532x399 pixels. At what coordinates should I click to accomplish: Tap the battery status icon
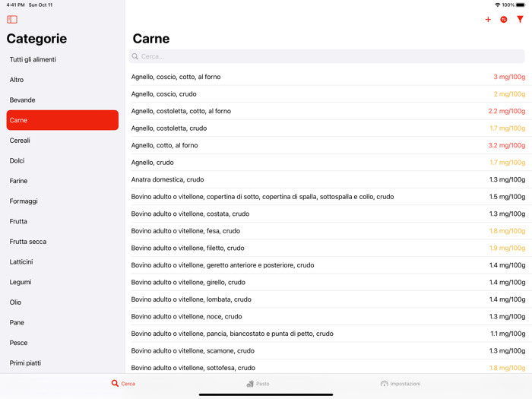(521, 5)
